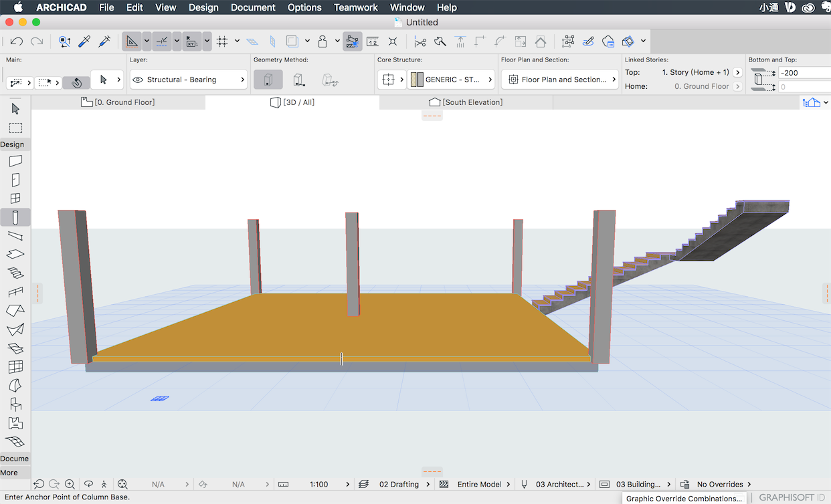
Task: Select the Arrow tool in the toolbox
Action: point(15,109)
